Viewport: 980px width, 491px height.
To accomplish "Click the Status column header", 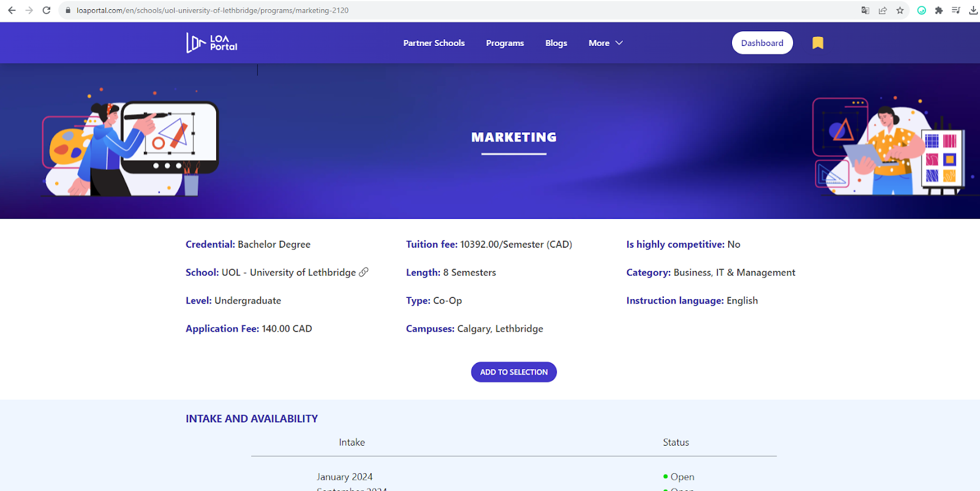I will coord(676,442).
